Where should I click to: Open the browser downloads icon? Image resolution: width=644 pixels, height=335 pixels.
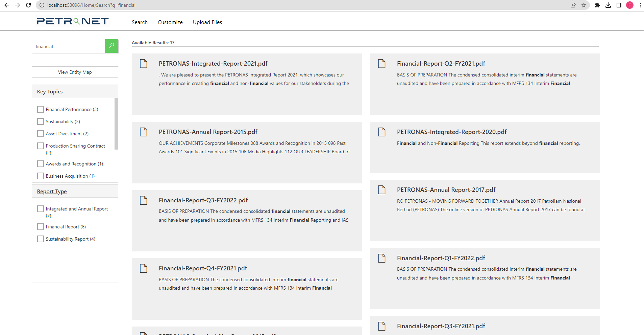click(x=608, y=5)
